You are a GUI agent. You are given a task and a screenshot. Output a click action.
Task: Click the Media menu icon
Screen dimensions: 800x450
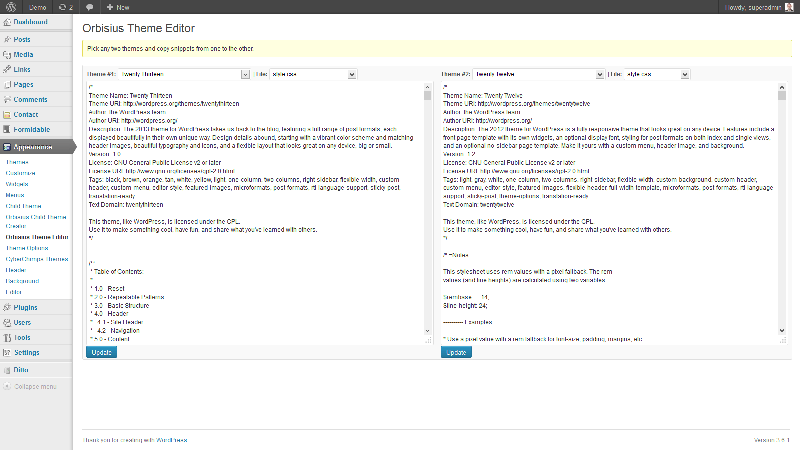click(7, 55)
